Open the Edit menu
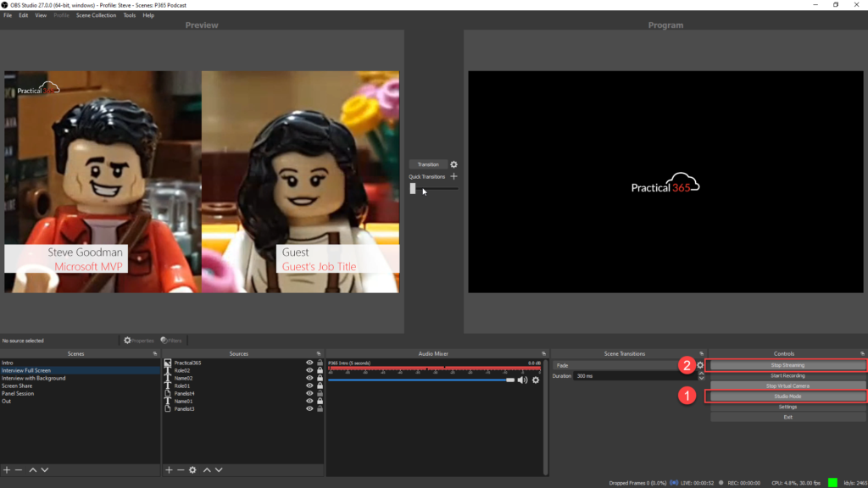The width and height of the screenshot is (868, 488). 23,15
